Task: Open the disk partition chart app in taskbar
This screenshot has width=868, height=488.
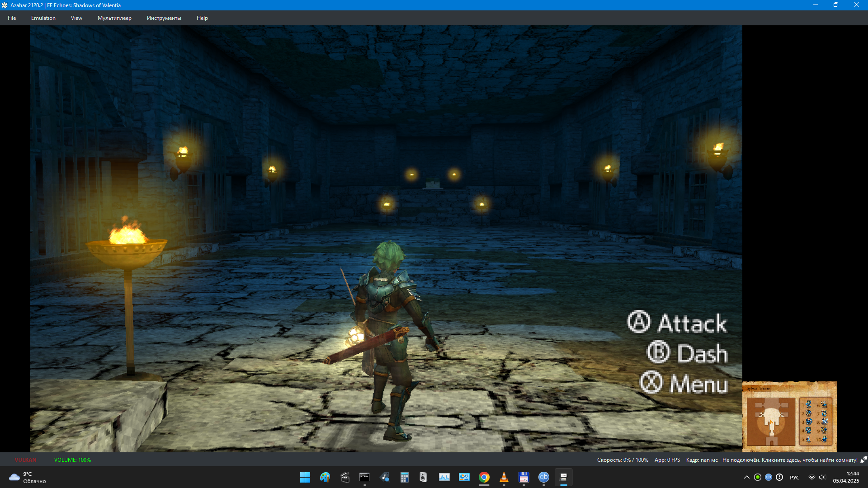Action: click(x=464, y=477)
